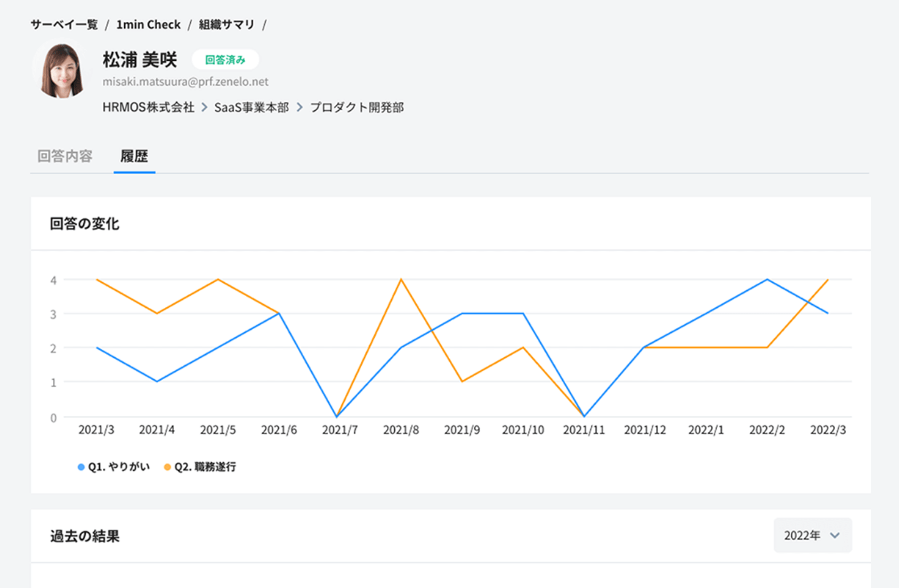Viewport: 899px width, 588px height.
Task: Select the 履歴 tab
Action: [x=134, y=156]
